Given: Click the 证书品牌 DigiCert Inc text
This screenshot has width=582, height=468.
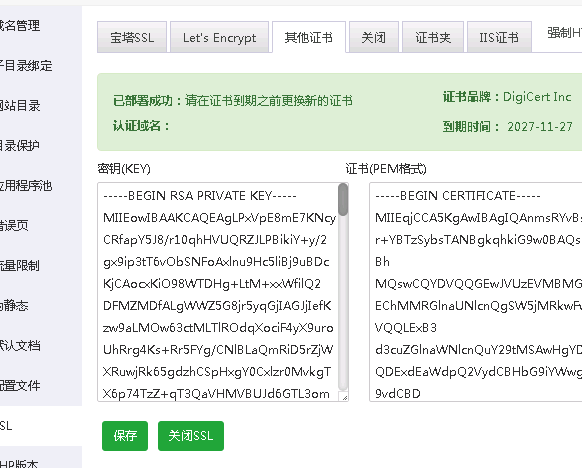Looking at the screenshot, I should [x=507, y=97].
